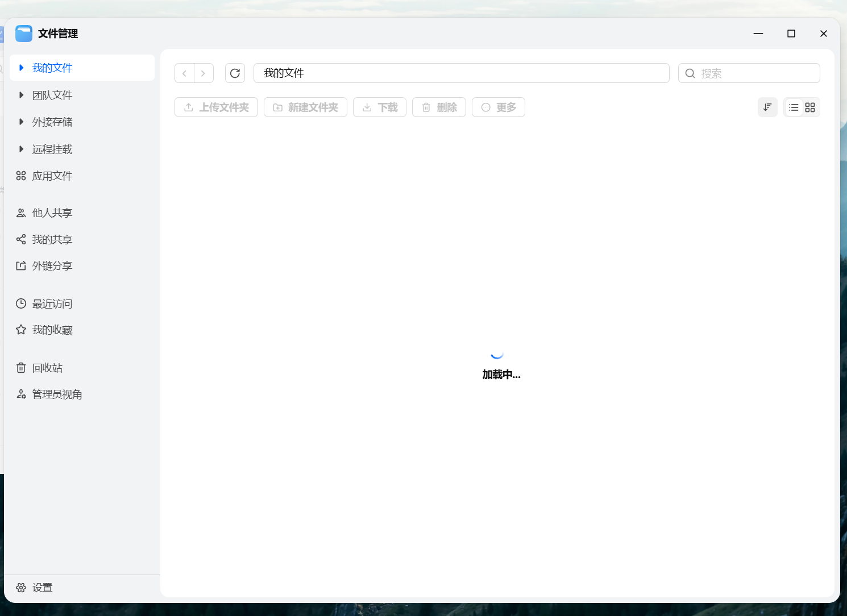Switch to grid view layout
Screen dimensions: 847x616
pyautogui.click(x=810, y=107)
